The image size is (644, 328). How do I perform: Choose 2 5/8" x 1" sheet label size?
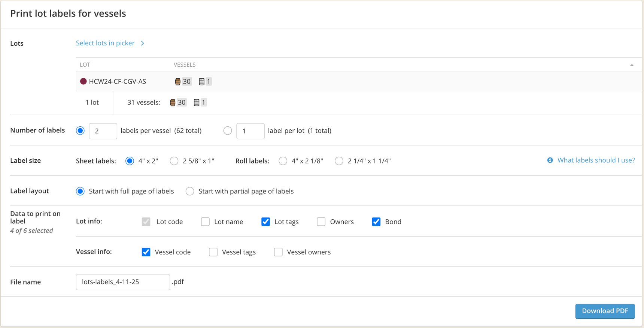[x=174, y=161]
